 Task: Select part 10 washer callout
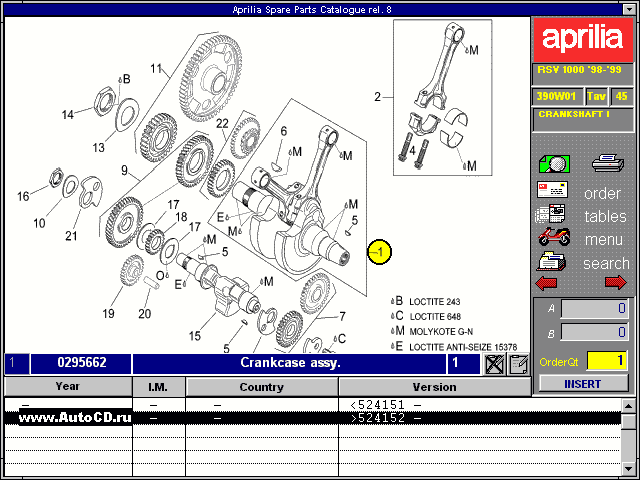click(39, 223)
